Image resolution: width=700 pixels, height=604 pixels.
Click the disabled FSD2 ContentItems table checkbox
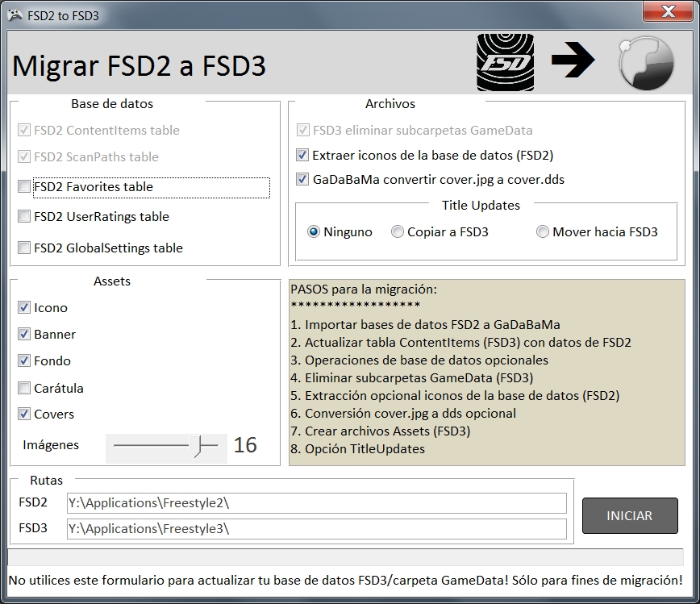tap(24, 131)
